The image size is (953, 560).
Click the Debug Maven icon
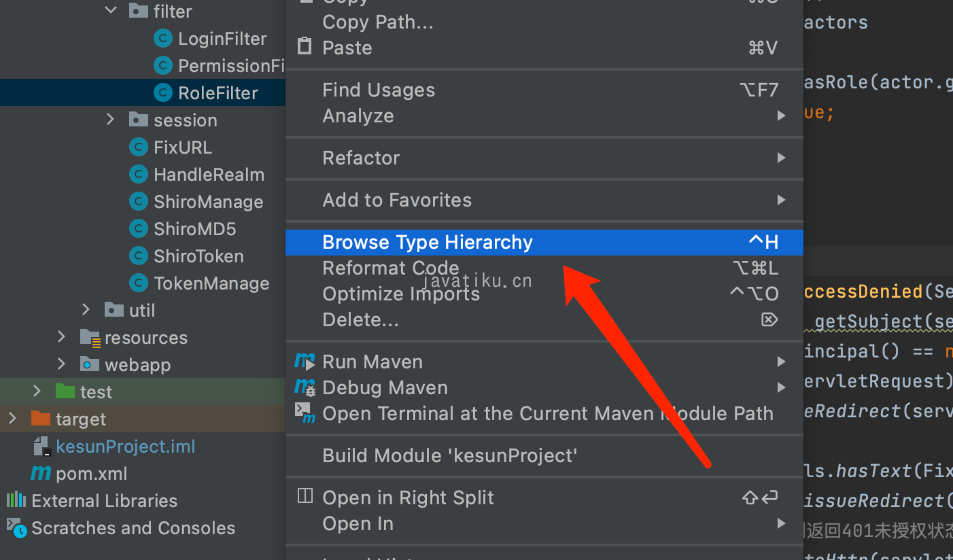pos(305,387)
